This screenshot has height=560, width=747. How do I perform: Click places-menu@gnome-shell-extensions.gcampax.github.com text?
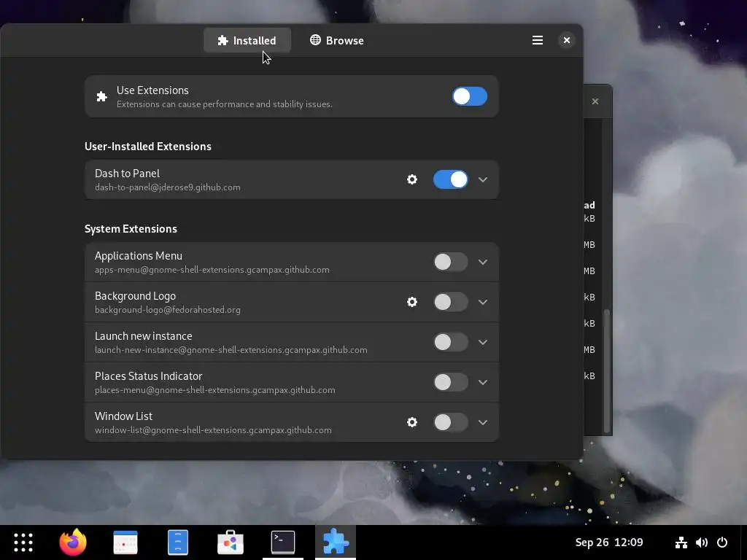(215, 390)
